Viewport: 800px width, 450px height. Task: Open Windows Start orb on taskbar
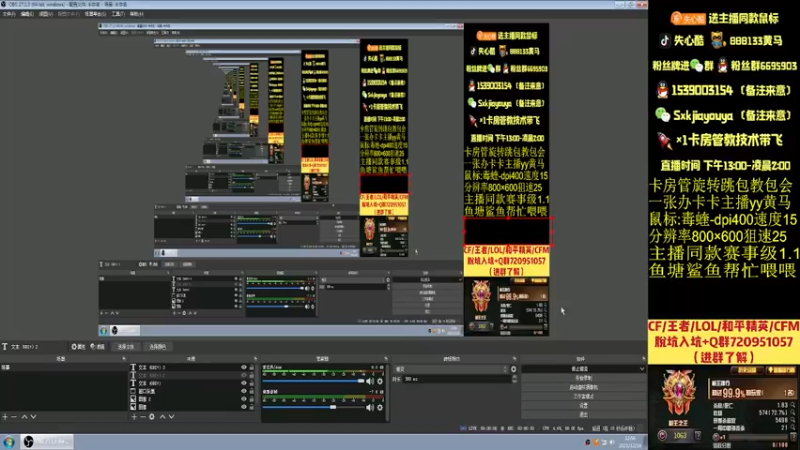(9, 442)
